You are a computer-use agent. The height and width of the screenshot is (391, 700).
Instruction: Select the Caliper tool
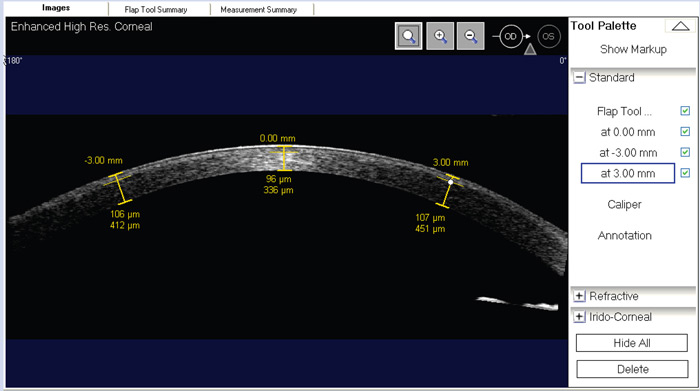(624, 204)
